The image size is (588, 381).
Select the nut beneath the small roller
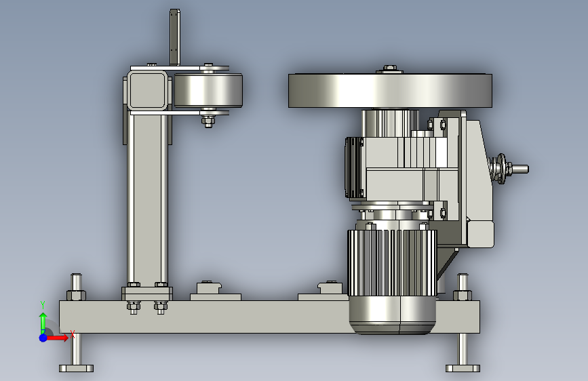pos(208,121)
